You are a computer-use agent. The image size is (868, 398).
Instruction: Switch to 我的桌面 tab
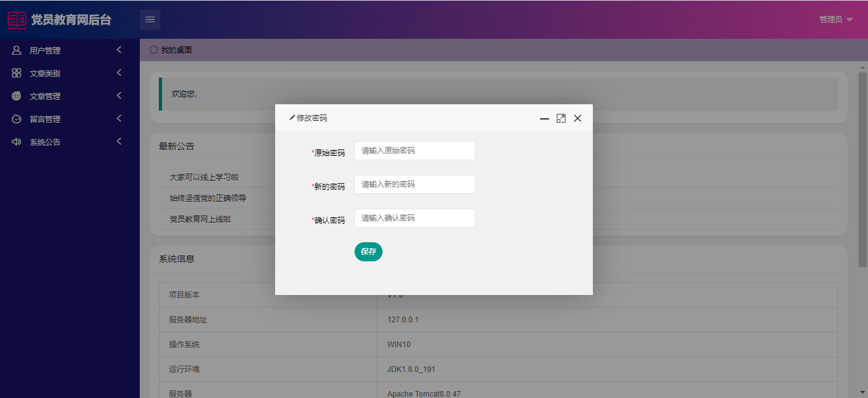tap(171, 50)
